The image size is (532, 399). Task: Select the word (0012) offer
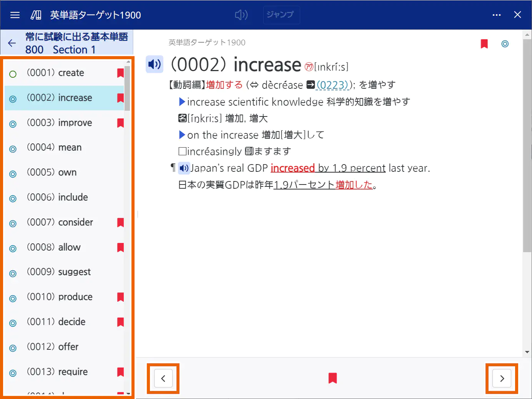click(52, 347)
